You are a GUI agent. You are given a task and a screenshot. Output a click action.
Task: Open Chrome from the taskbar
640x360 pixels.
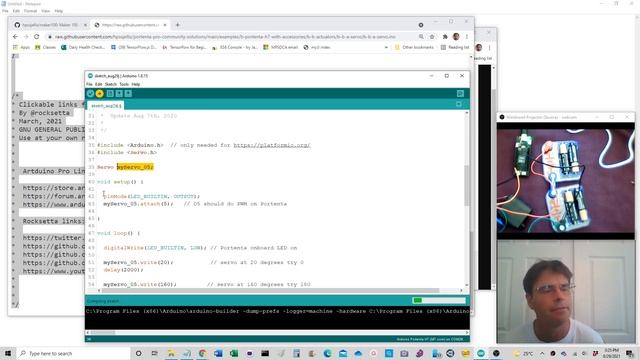(202, 353)
